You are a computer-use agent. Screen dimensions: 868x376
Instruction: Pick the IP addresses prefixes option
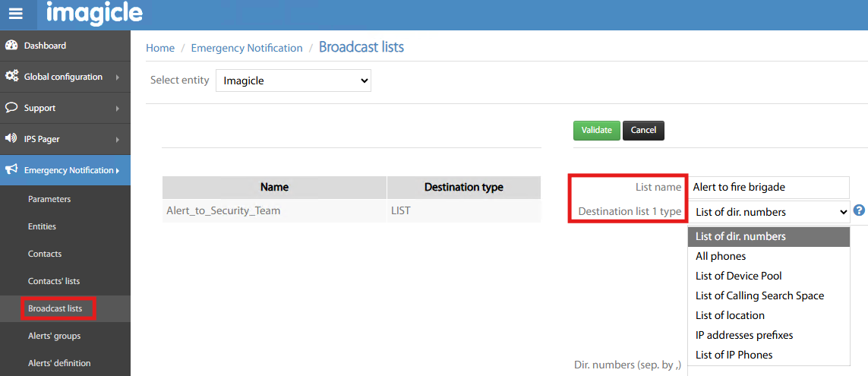click(x=744, y=335)
